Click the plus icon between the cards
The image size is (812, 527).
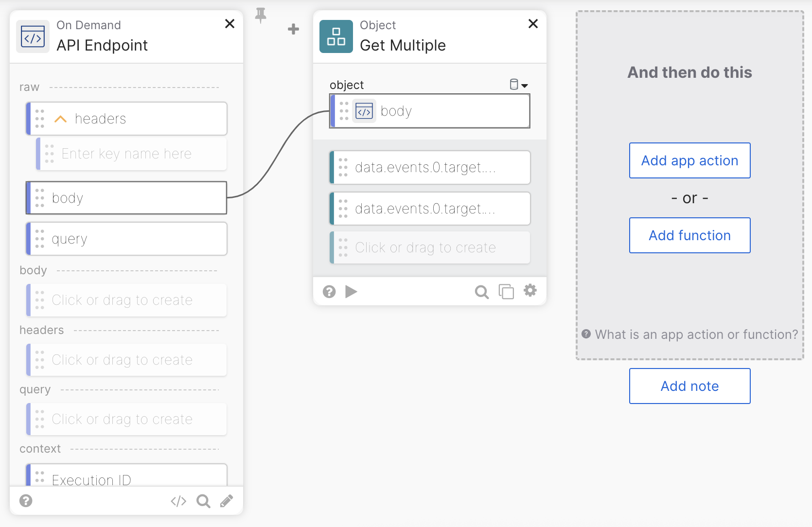(x=293, y=29)
